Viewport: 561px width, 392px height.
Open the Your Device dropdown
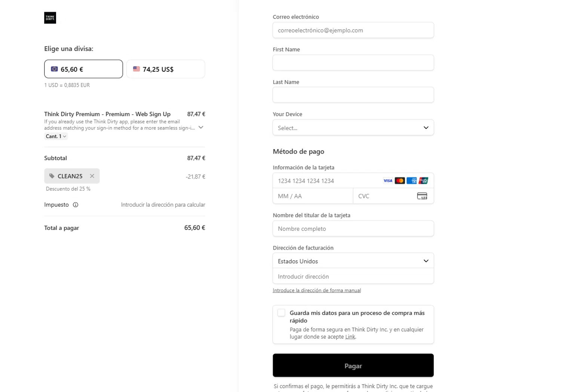[353, 128]
